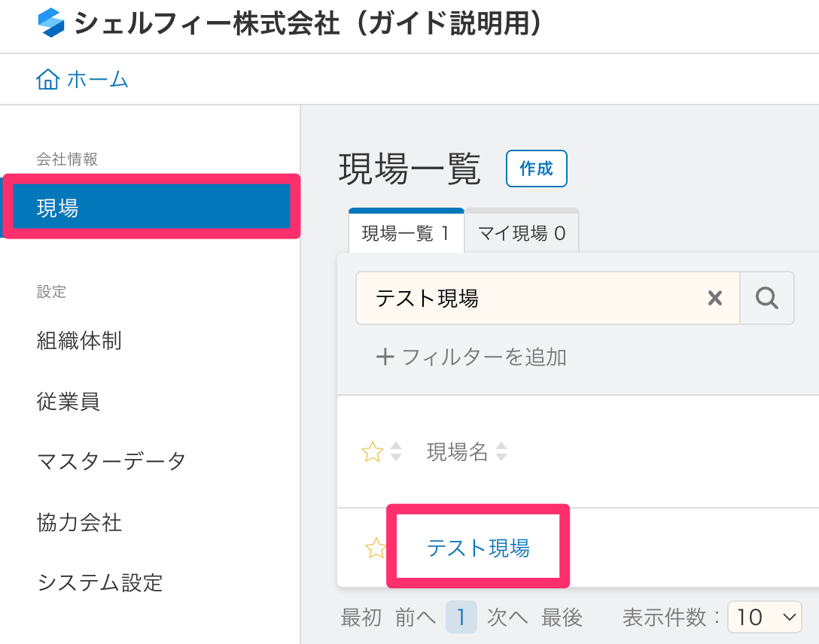Select 現場 in the sidebar

151,207
